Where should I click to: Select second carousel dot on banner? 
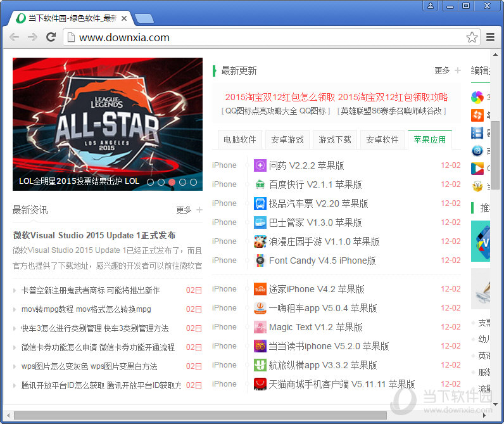pyautogui.click(x=161, y=183)
